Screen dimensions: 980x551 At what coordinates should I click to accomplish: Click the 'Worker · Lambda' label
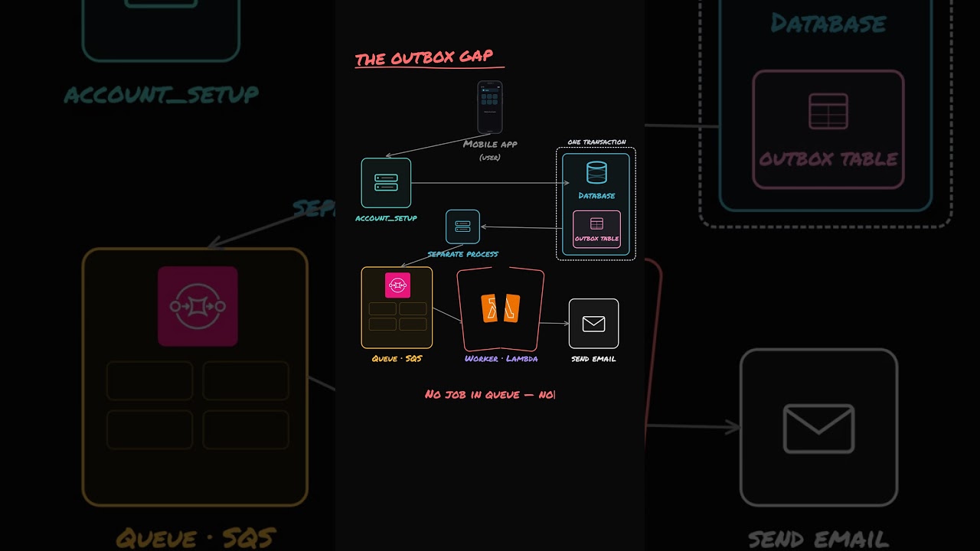[x=501, y=359]
